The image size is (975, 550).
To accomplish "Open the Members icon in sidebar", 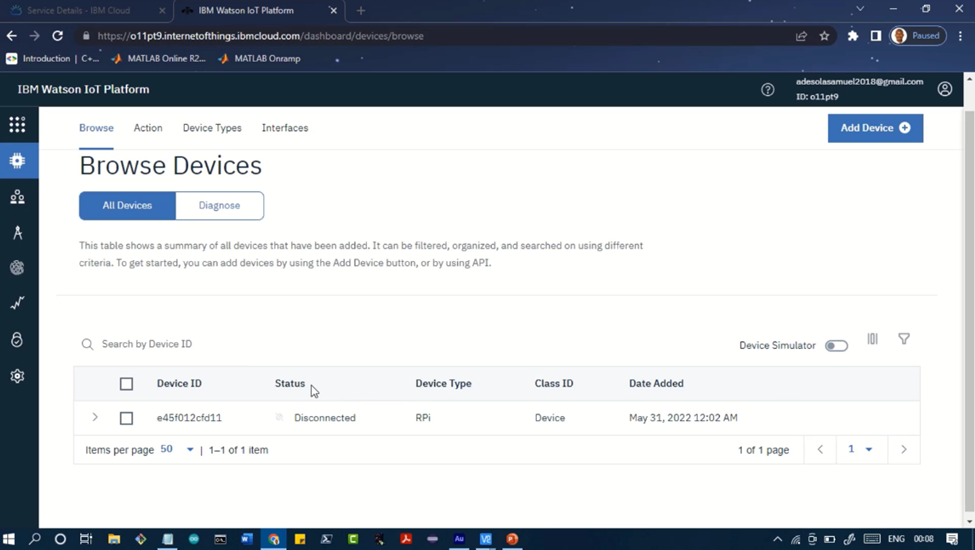I will pyautogui.click(x=17, y=197).
